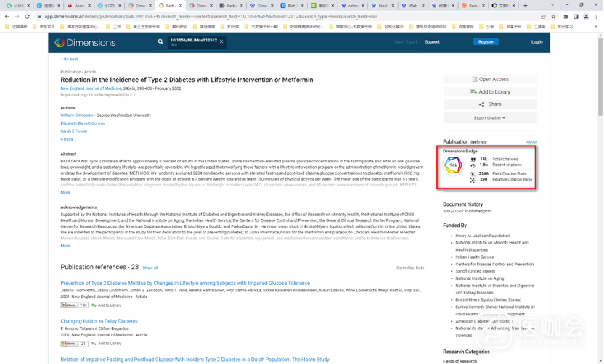604x364 pixels.
Task: Expand author list via 4 more
Action: [67, 139]
